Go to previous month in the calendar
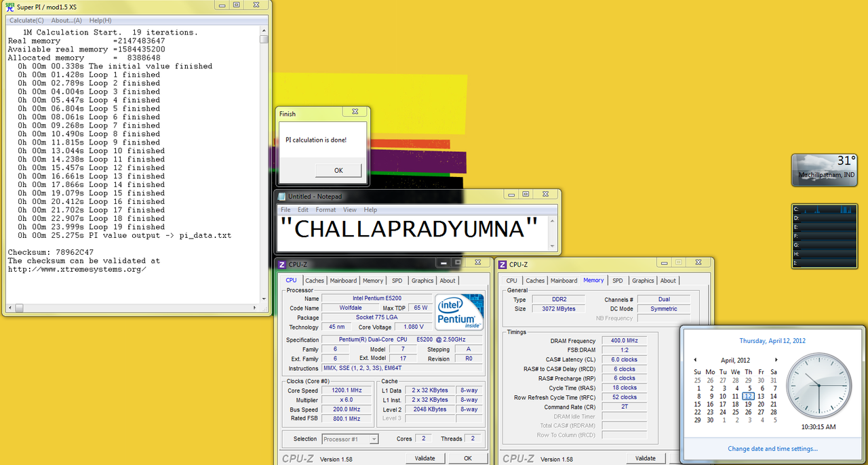This screenshot has height=465, width=868. [694, 360]
